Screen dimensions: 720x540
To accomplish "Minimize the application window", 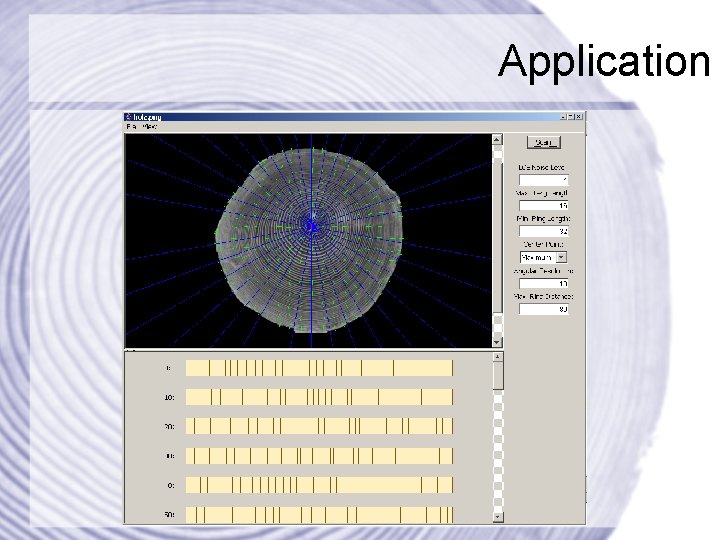I will pos(563,117).
